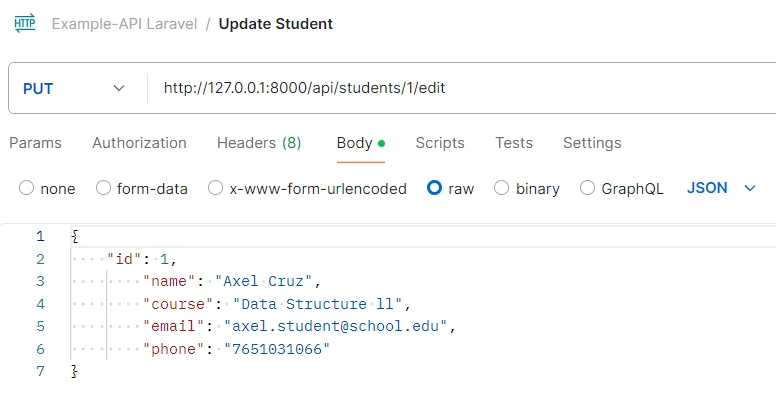Expand the JSON format dropdown

click(721, 188)
